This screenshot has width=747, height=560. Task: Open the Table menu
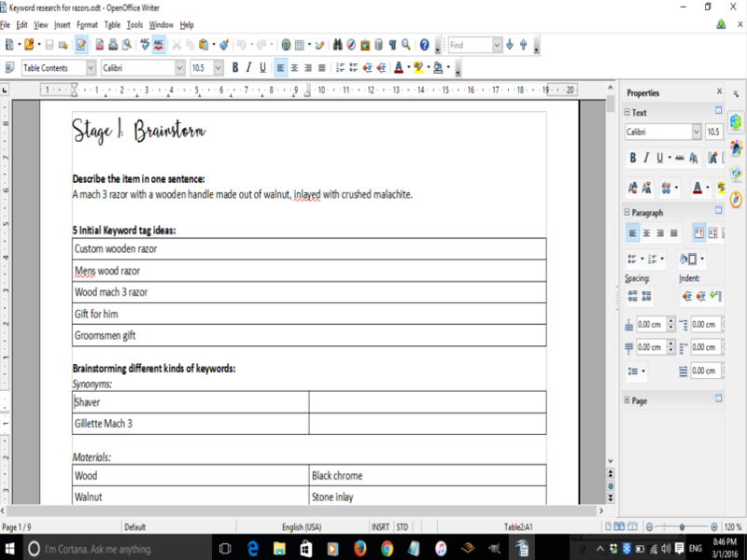coord(112,25)
